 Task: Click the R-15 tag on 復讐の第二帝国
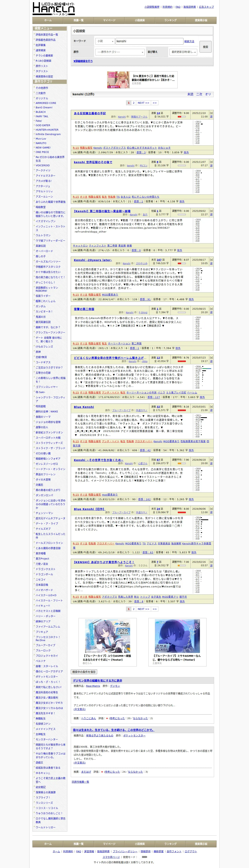click(76, 343)
